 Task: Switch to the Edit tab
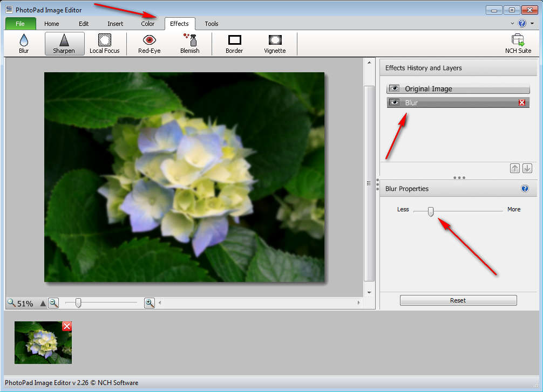[x=84, y=24]
